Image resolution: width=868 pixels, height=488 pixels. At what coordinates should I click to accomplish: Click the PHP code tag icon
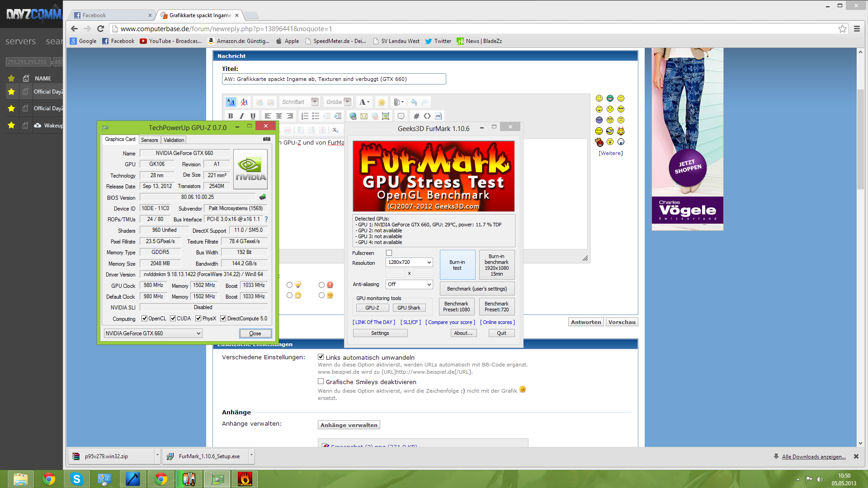(438, 116)
